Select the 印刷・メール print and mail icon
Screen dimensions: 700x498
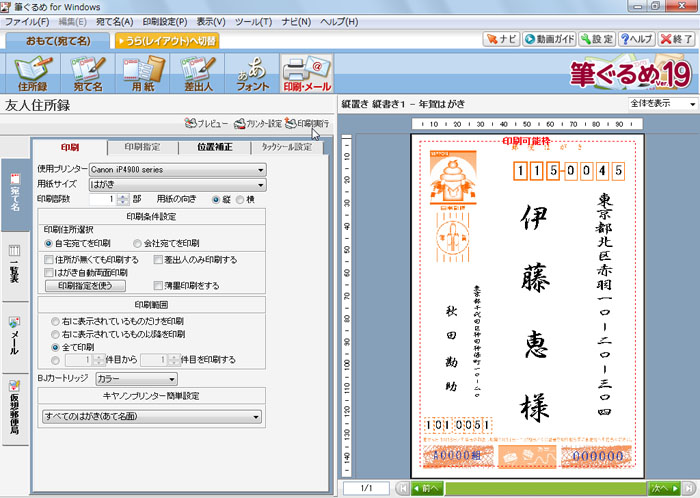tap(307, 74)
